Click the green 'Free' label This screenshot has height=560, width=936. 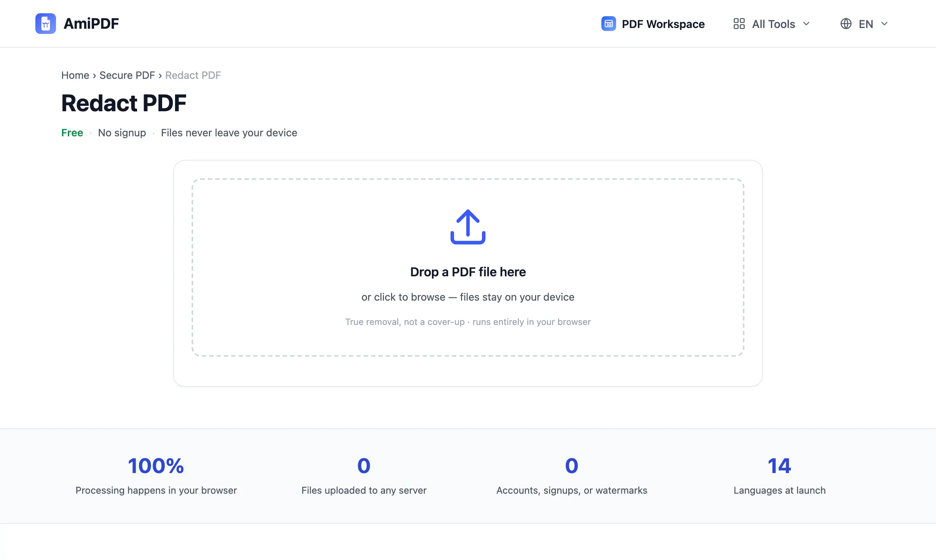point(72,133)
